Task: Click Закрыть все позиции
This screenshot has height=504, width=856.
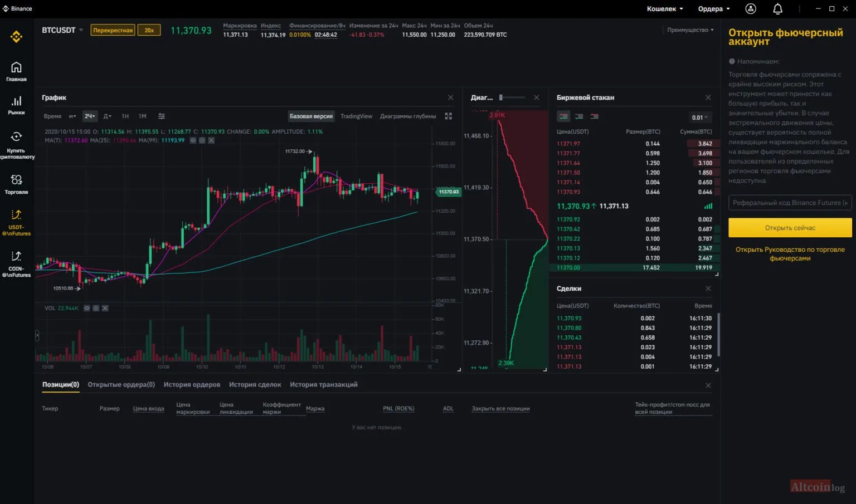Action: [x=500, y=409]
